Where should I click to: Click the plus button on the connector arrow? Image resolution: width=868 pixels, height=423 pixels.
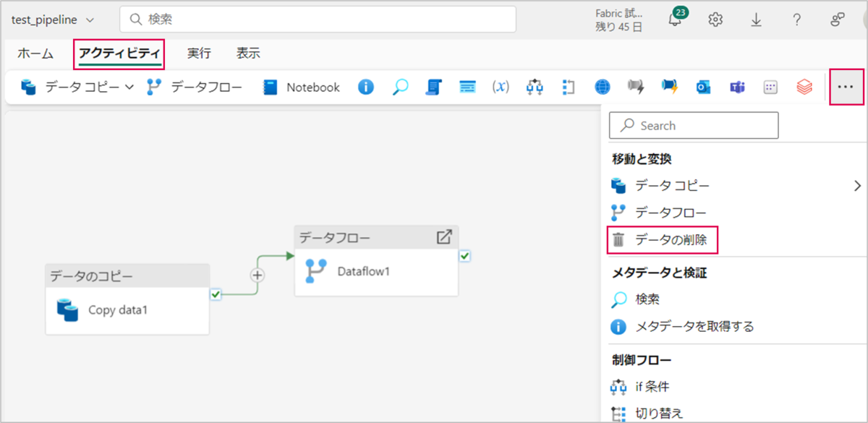[x=258, y=275]
